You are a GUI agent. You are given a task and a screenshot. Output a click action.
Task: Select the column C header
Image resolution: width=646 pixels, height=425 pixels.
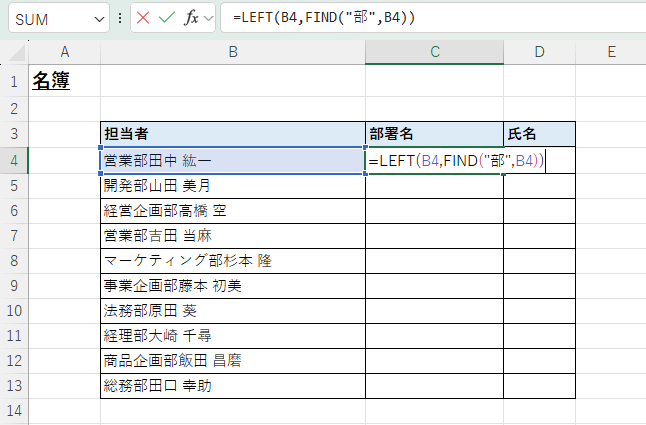[x=434, y=52]
